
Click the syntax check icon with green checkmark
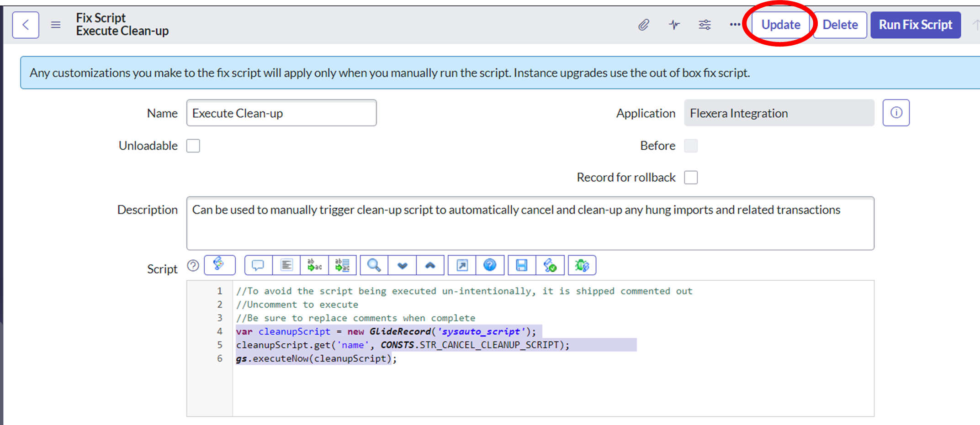(550, 265)
